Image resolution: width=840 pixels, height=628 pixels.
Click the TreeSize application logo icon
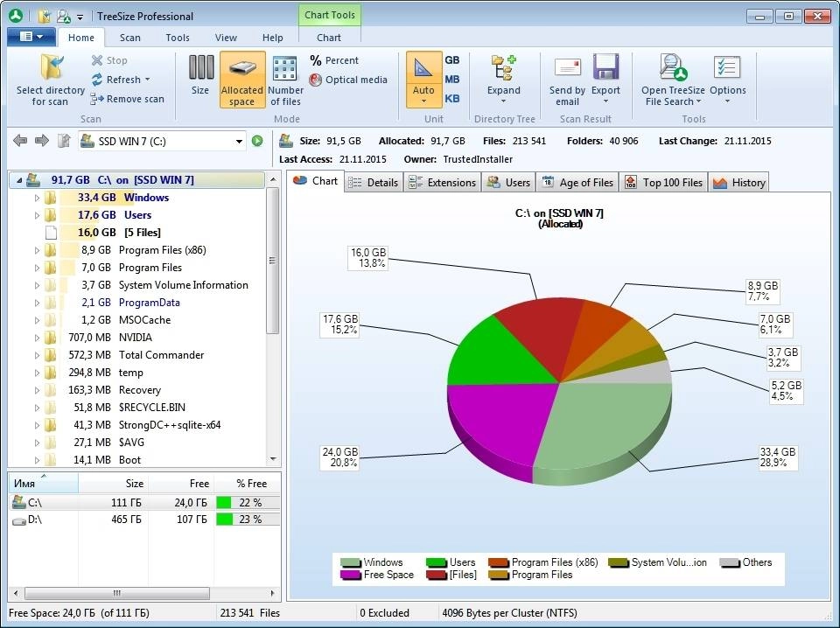click(16, 16)
